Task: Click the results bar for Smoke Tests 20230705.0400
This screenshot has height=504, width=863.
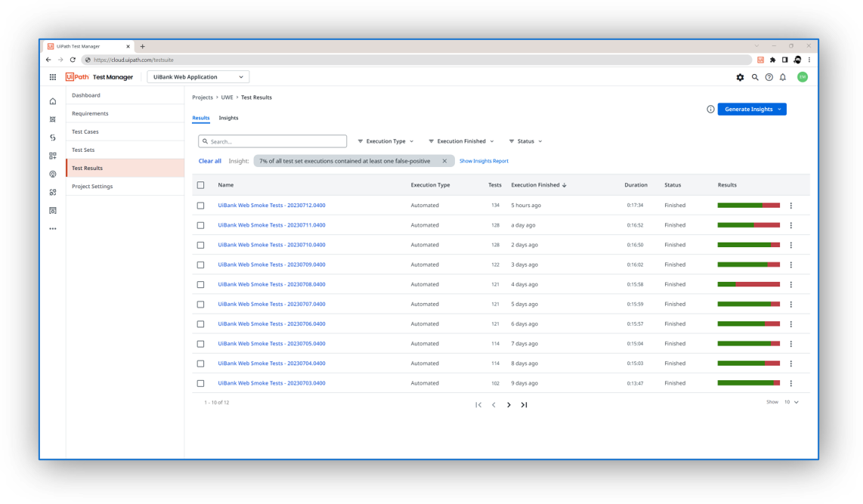Action: pyautogui.click(x=749, y=344)
